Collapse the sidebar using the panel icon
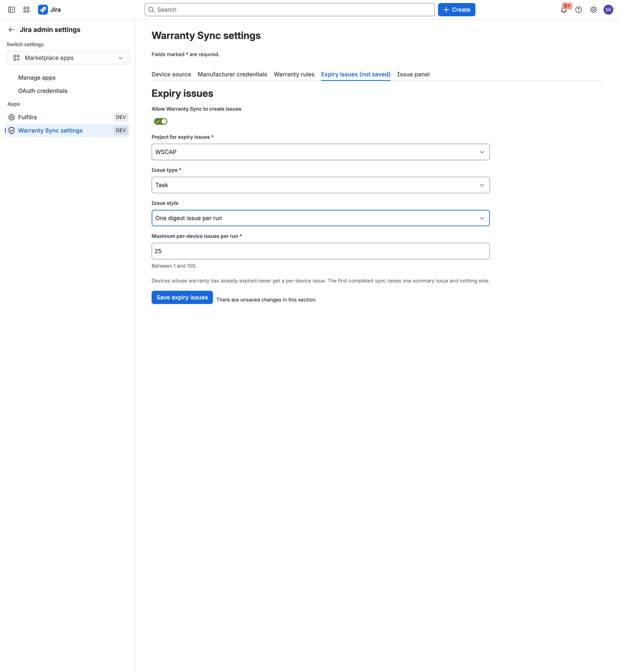 pos(12,10)
